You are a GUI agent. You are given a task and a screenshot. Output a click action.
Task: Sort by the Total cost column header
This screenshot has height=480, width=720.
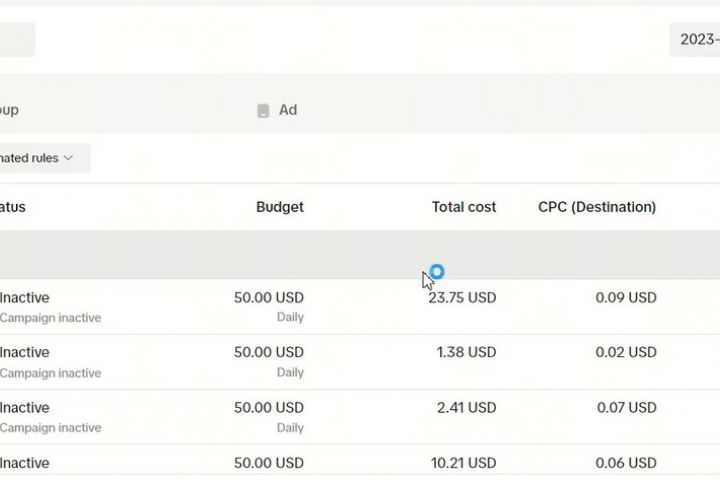(464, 207)
